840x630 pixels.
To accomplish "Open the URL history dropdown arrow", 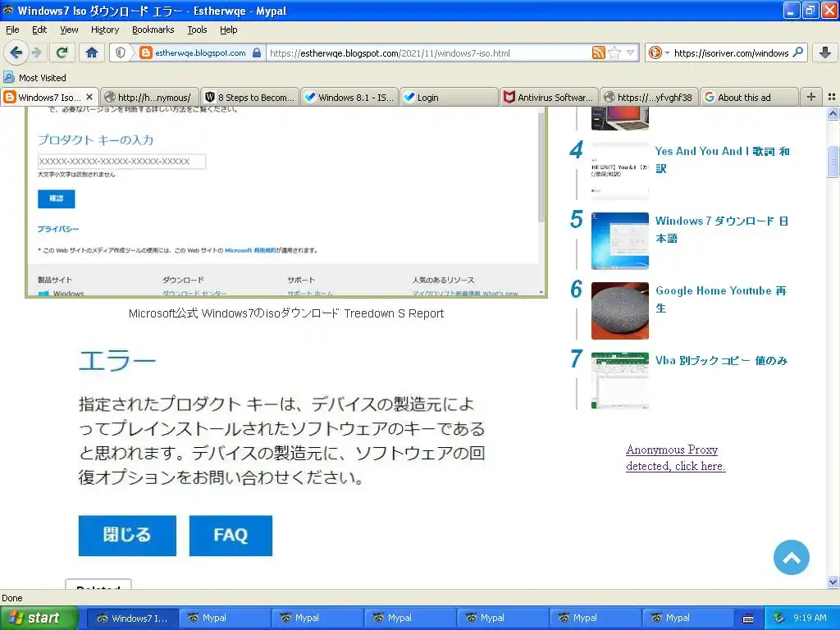I will pyautogui.click(x=631, y=52).
